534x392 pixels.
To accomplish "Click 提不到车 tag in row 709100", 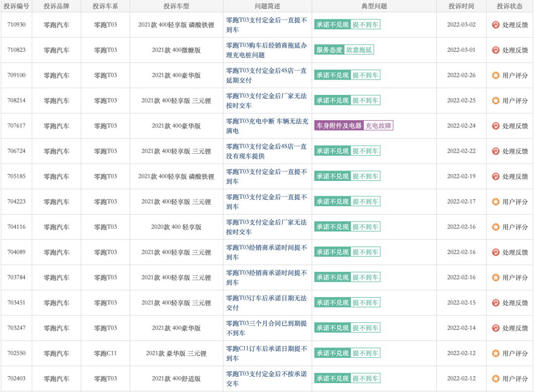I will tap(365, 75).
